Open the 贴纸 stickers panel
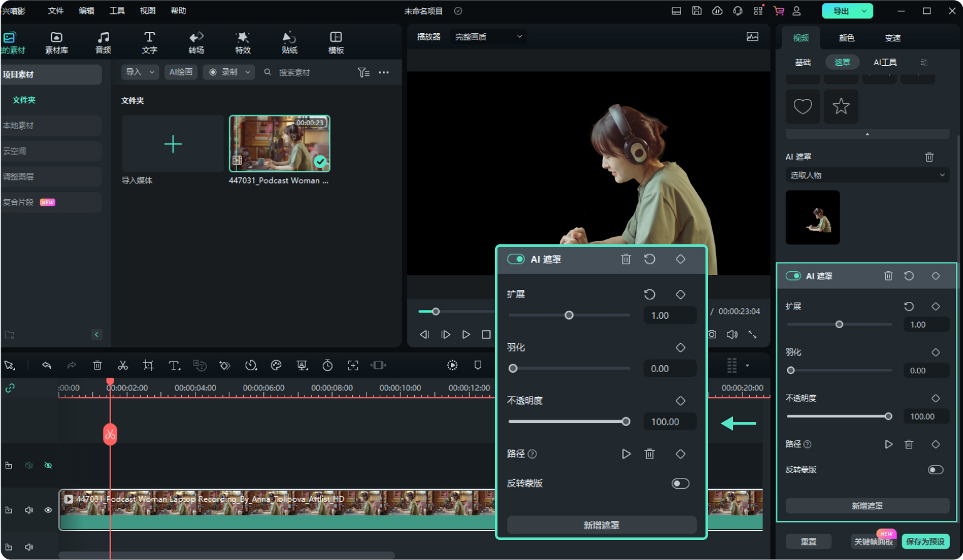This screenshot has width=963, height=560. [289, 42]
